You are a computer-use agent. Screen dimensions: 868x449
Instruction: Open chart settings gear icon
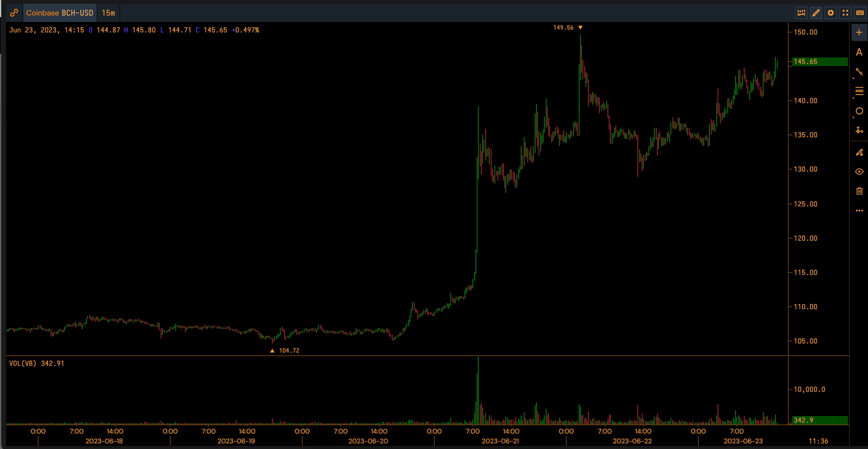pyautogui.click(x=831, y=13)
